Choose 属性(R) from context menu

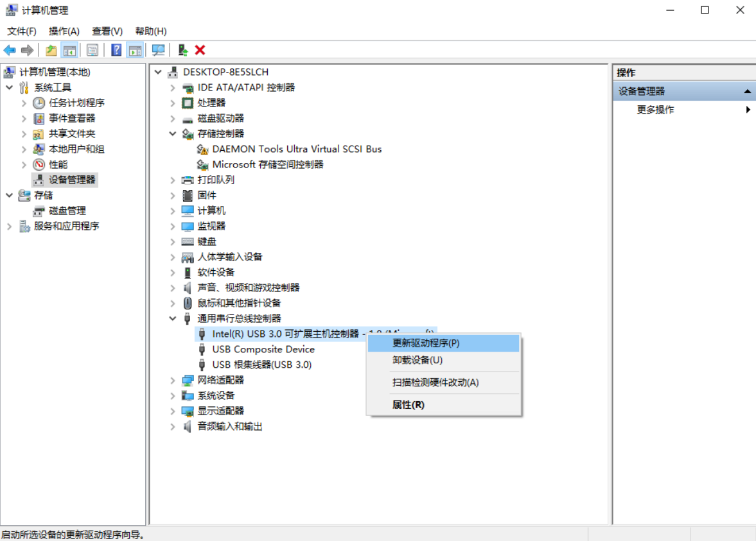click(444, 405)
